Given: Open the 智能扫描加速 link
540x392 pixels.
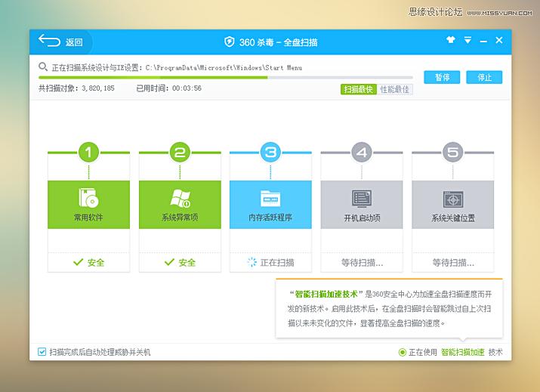Looking at the screenshot, I should 462,352.
